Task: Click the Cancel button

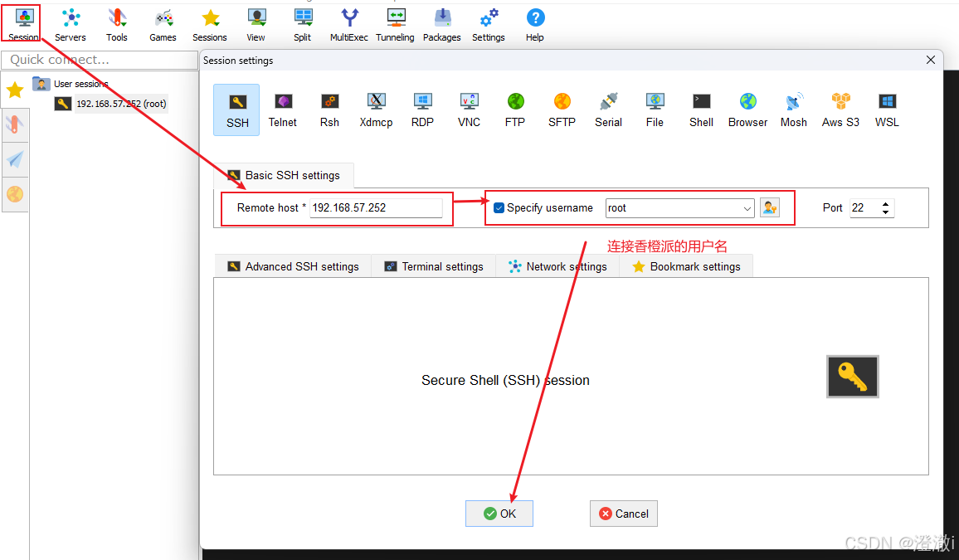Action: click(623, 514)
